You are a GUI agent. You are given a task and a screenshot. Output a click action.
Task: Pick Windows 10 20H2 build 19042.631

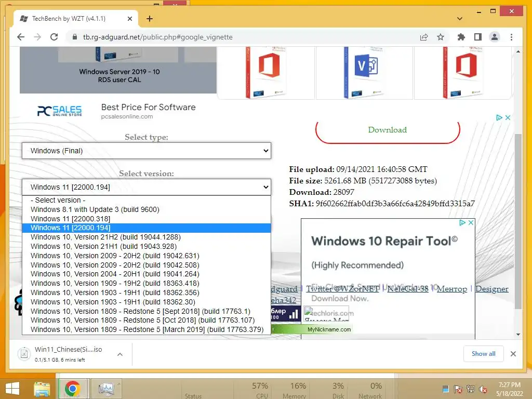pyautogui.click(x=147, y=256)
